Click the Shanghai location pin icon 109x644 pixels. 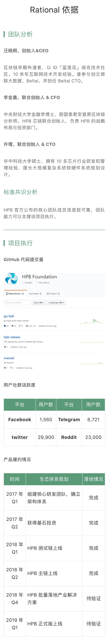coord(23,283)
